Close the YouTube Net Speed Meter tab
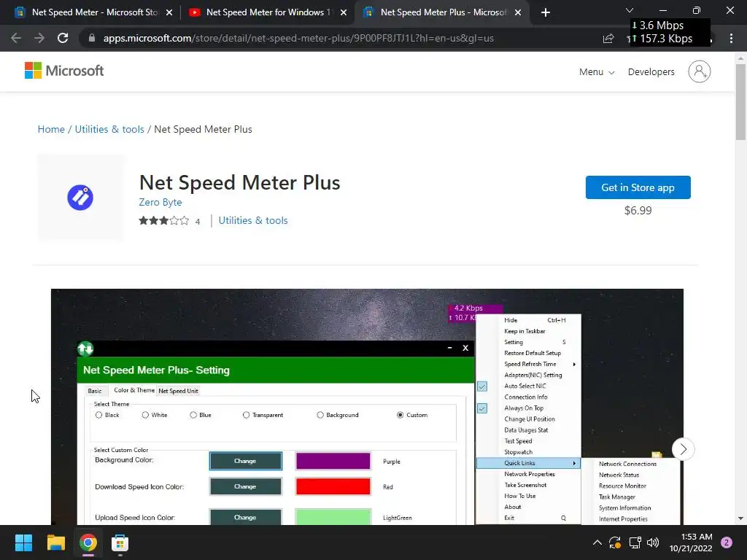 [x=344, y=12]
